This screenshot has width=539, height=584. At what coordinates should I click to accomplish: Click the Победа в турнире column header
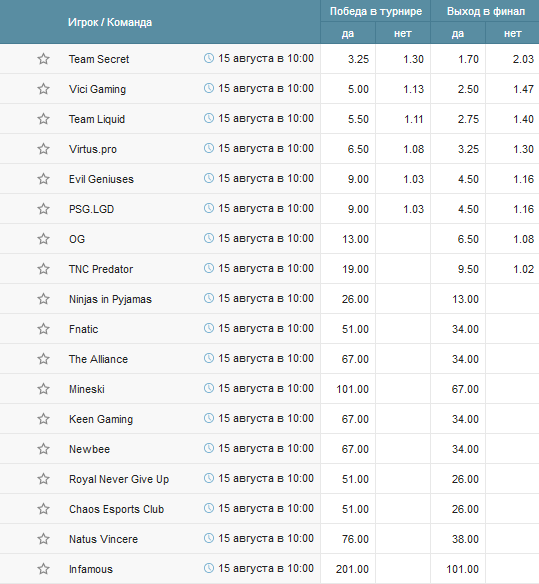375,11
